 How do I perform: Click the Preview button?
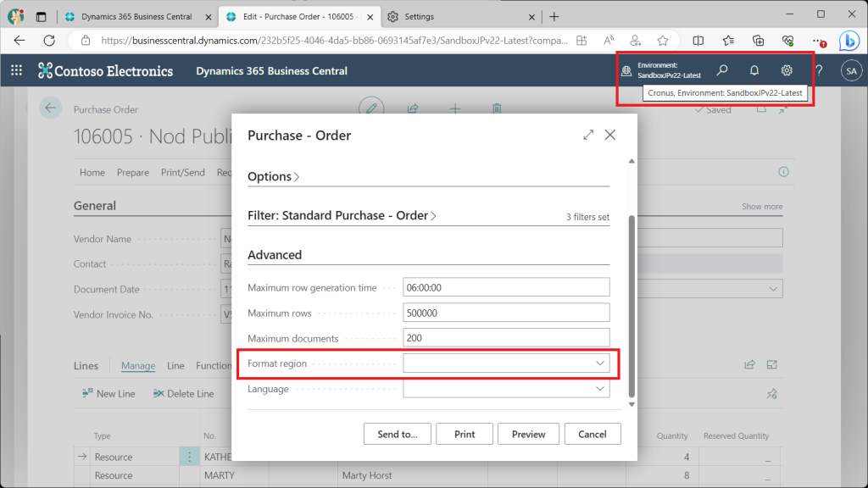(528, 435)
